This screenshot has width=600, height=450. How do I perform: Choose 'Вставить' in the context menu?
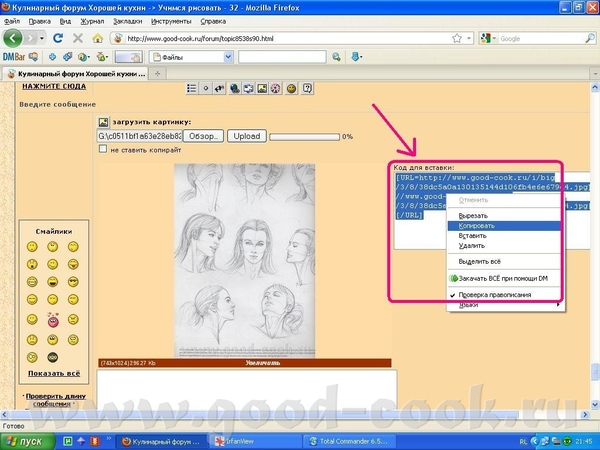click(x=504, y=236)
